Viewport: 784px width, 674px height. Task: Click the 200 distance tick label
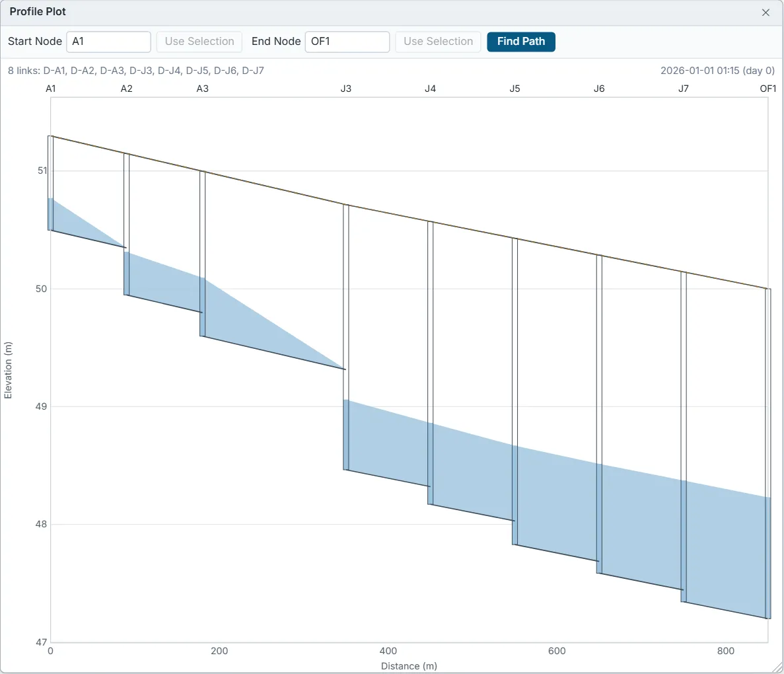point(219,651)
